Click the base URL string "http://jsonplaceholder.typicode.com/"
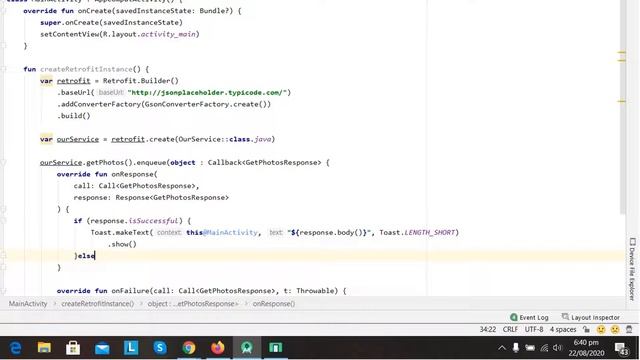 207,93
